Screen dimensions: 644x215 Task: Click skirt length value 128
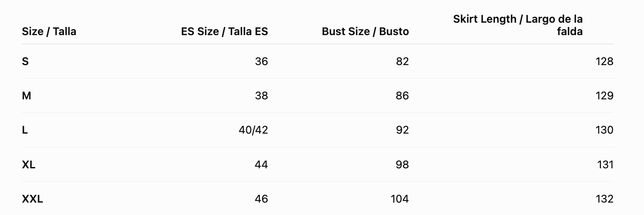pos(605,61)
